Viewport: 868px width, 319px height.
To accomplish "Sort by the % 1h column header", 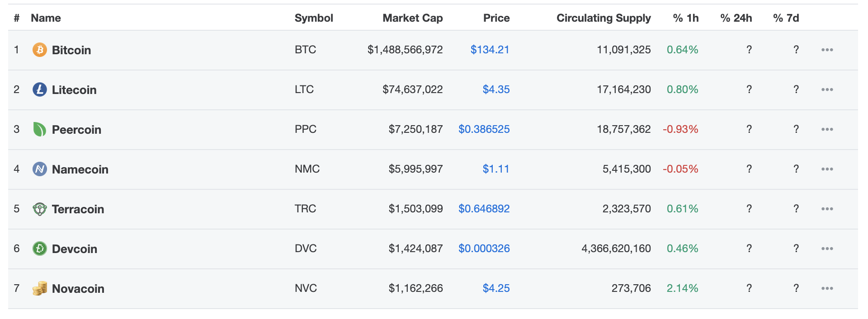I will click(686, 18).
